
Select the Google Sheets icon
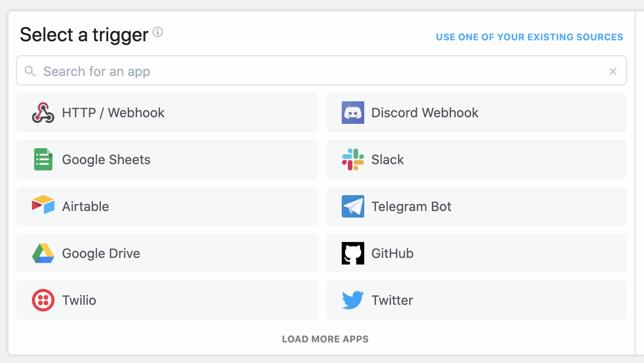(x=43, y=159)
